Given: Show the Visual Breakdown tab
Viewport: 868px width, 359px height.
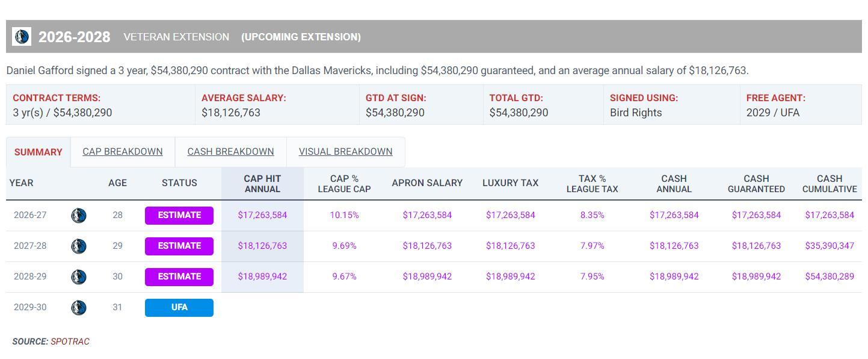Looking at the screenshot, I should [x=345, y=152].
